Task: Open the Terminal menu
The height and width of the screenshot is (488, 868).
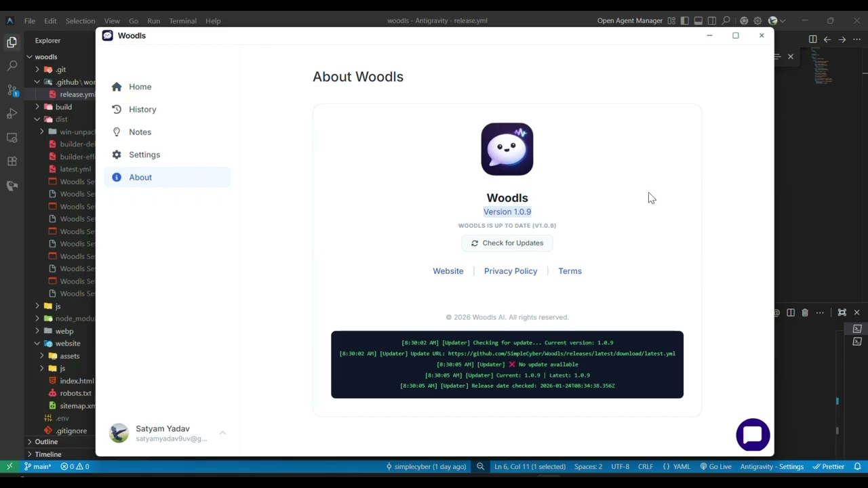Action: pos(183,21)
